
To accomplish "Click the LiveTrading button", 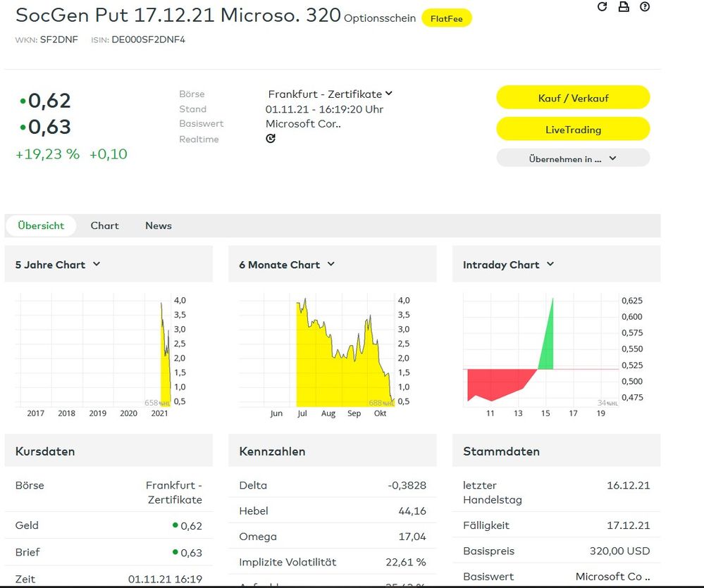I will 573,130.
